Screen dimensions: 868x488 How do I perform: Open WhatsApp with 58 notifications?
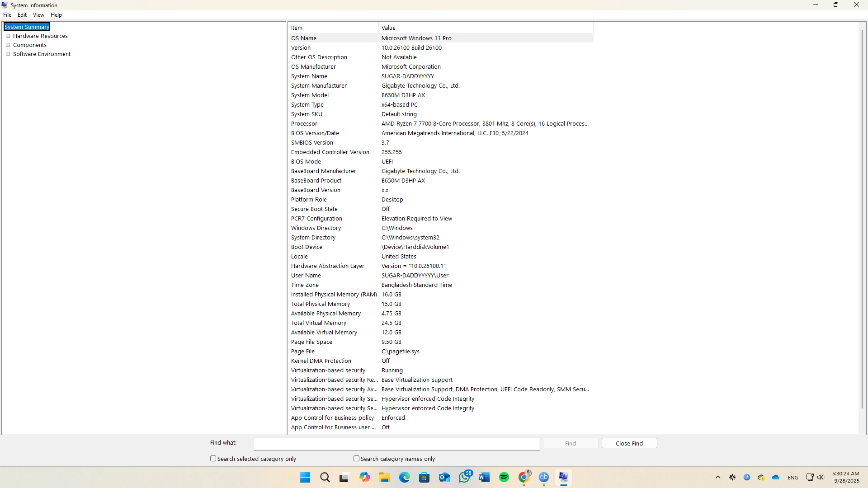(x=464, y=477)
